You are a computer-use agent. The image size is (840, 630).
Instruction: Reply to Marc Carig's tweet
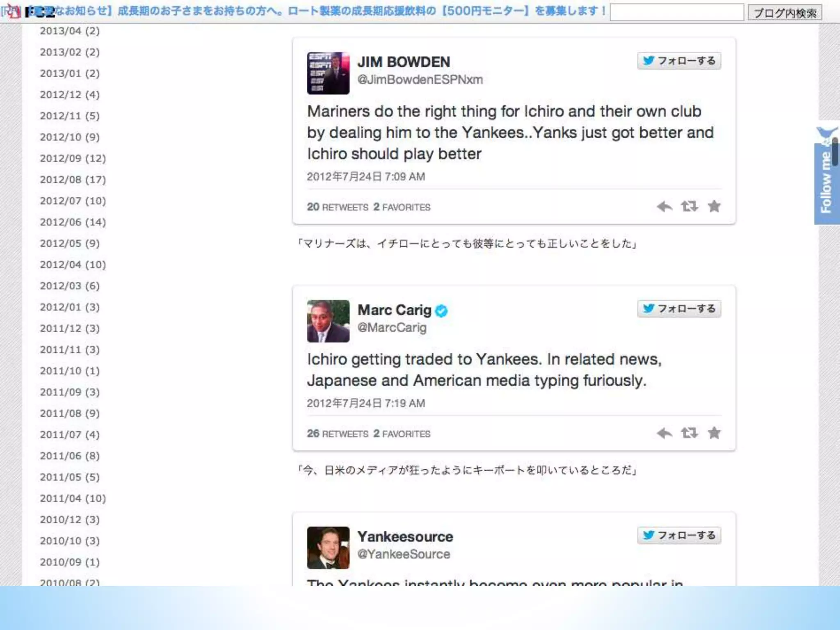click(x=664, y=433)
